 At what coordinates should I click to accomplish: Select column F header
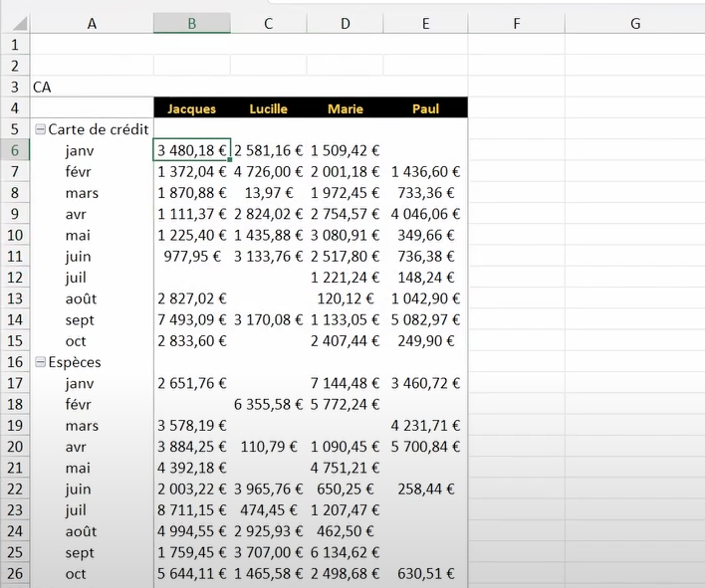[516, 23]
